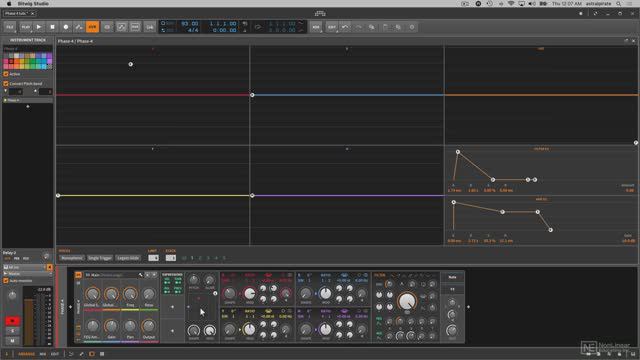Image resolution: width=640 pixels, height=360 pixels.
Task: Select the boundary node between yellow and purple lines
Action: click(252, 196)
